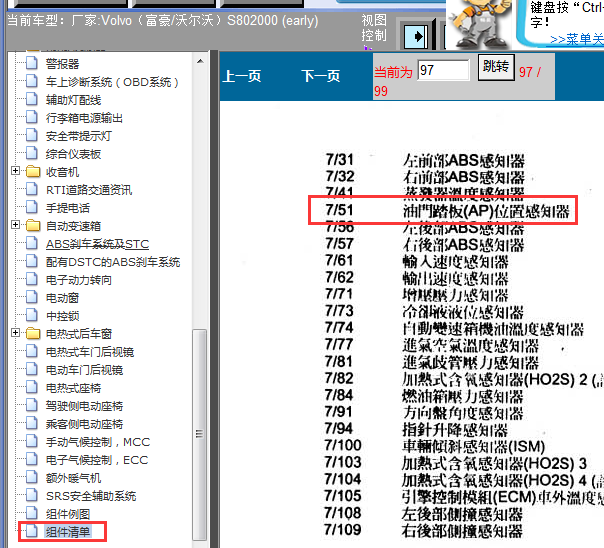This screenshot has height=548, width=604.
Task: Click the 手提电话 page icon
Action: tap(32, 207)
